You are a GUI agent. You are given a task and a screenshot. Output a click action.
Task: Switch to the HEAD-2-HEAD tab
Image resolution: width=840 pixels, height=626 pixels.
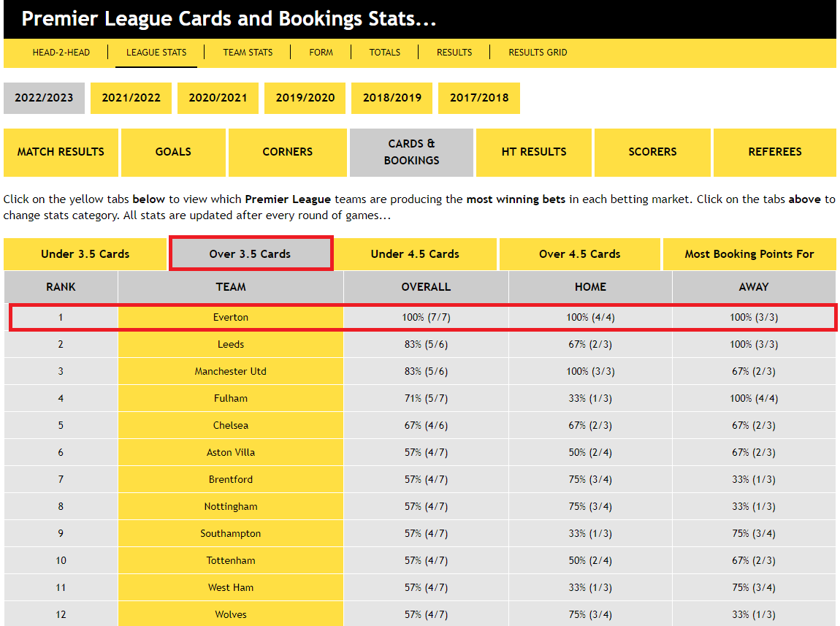click(x=60, y=52)
